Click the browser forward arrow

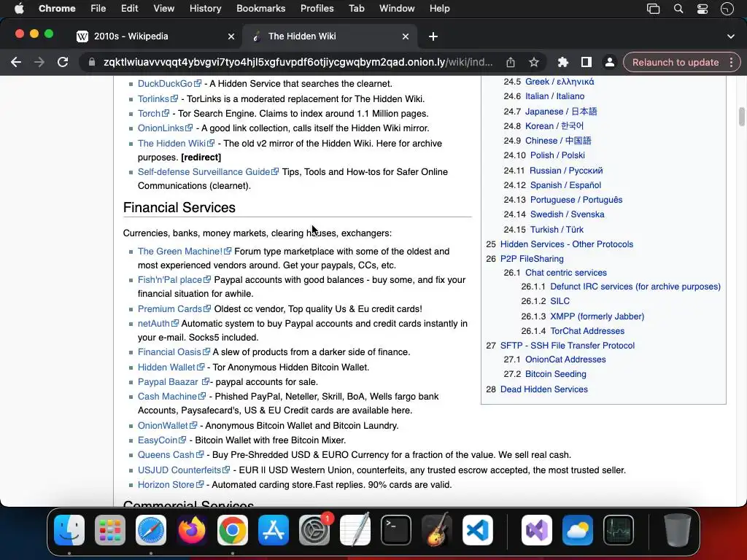click(x=39, y=63)
